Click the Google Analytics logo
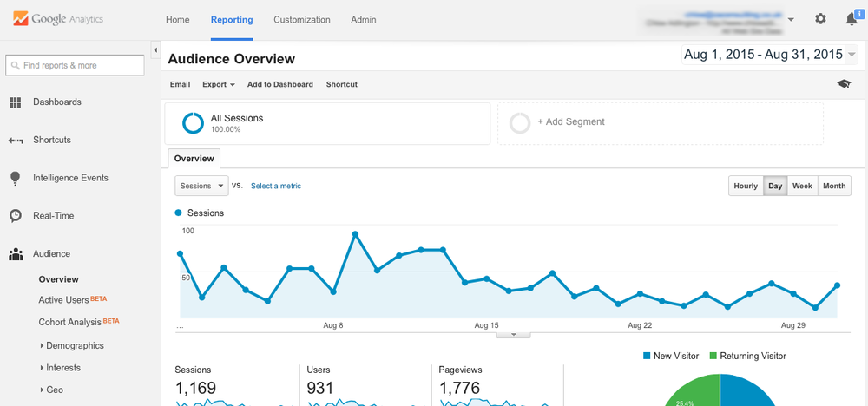 tap(58, 19)
